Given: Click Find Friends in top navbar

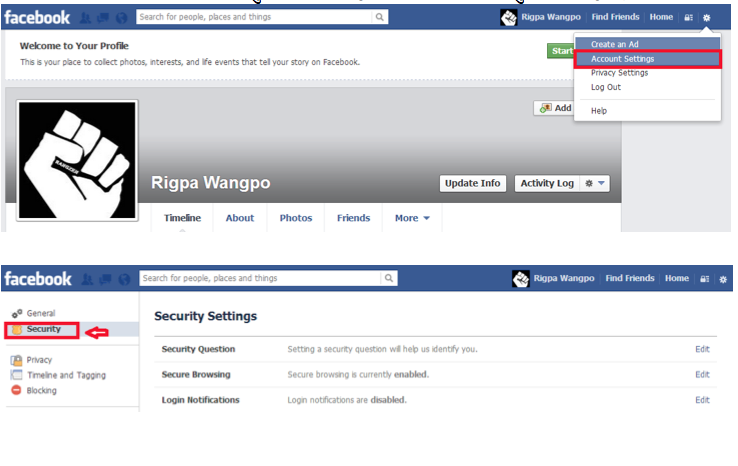Looking at the screenshot, I should 615,17.
